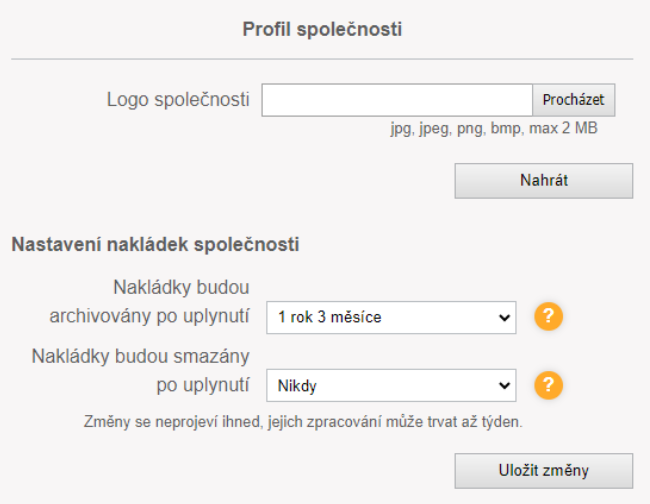Click the 'Nakládky budou smazány po uplynutí' label

tap(140, 370)
